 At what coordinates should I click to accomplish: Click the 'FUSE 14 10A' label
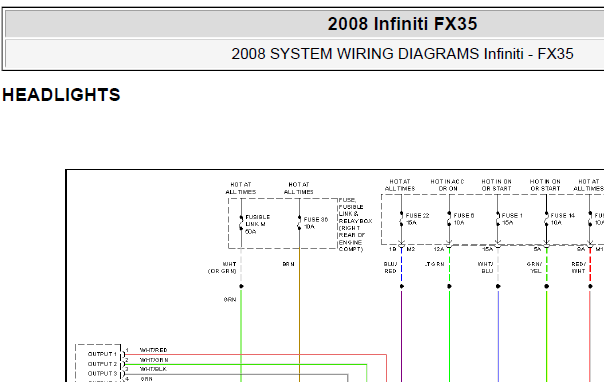pos(562,219)
